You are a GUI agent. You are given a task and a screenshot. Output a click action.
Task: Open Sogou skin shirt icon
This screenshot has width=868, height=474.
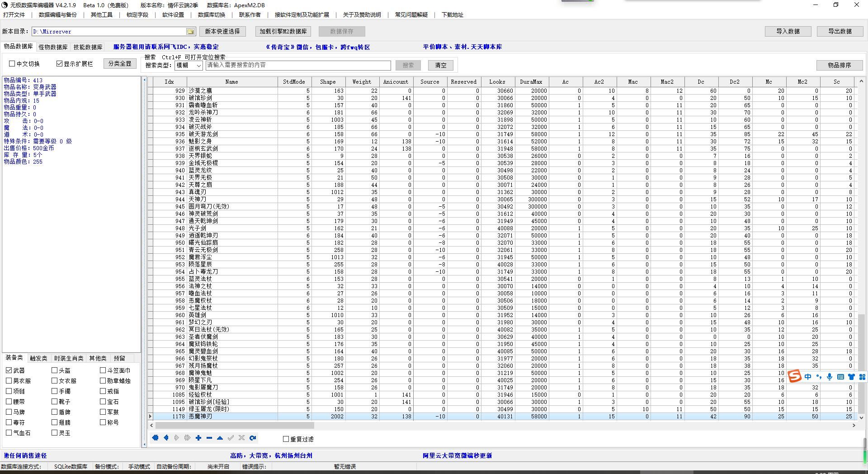(851, 377)
